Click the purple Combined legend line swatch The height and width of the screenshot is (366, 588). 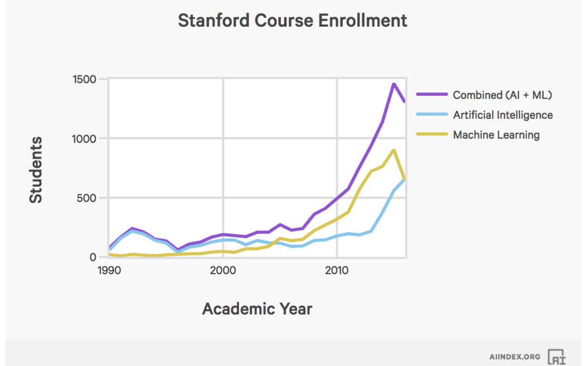432,94
